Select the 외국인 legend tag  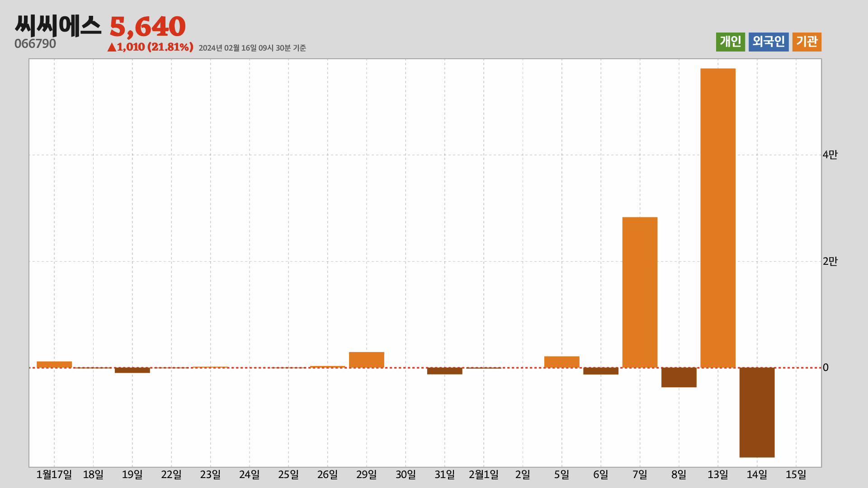coord(769,42)
